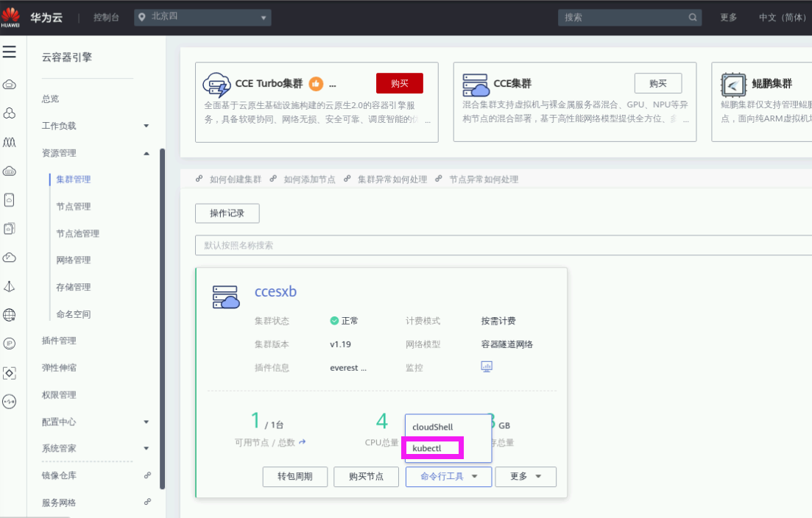Click red 购买 button for CCE Turbo
Screen dimensions: 812x518
tap(399, 83)
